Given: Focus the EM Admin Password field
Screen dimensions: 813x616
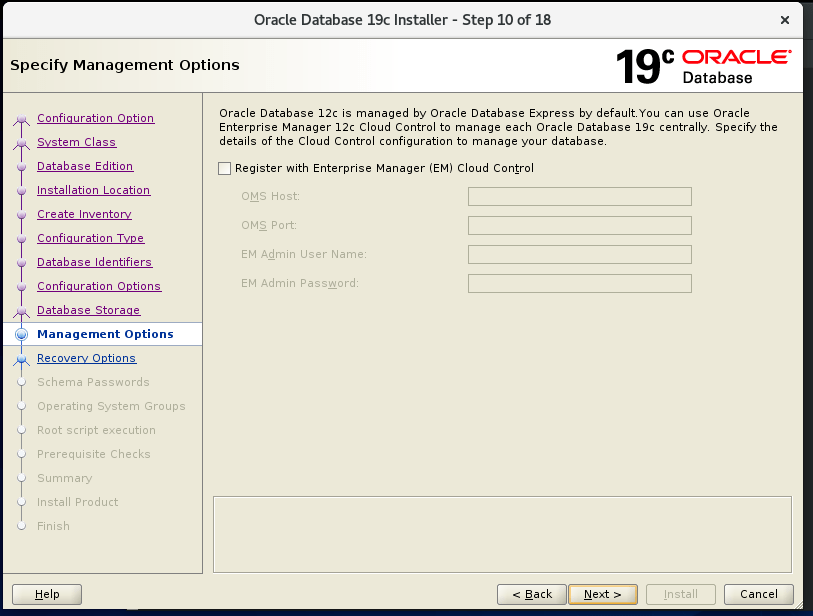Looking at the screenshot, I should pyautogui.click(x=580, y=284).
